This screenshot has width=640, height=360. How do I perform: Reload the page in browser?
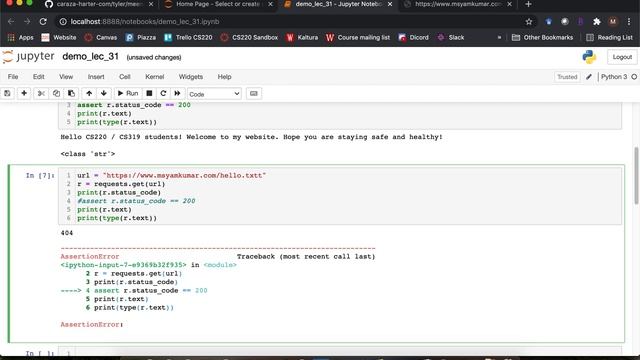pos(43,22)
